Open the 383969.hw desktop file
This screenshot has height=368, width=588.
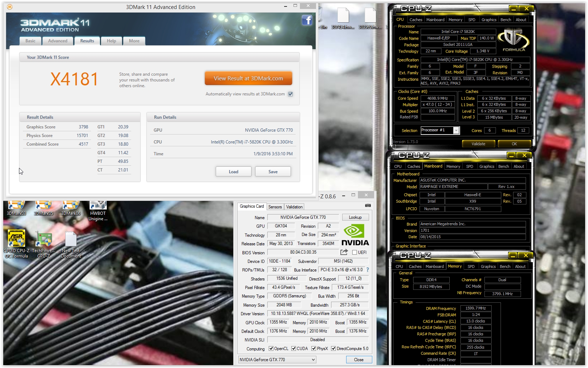point(370,19)
